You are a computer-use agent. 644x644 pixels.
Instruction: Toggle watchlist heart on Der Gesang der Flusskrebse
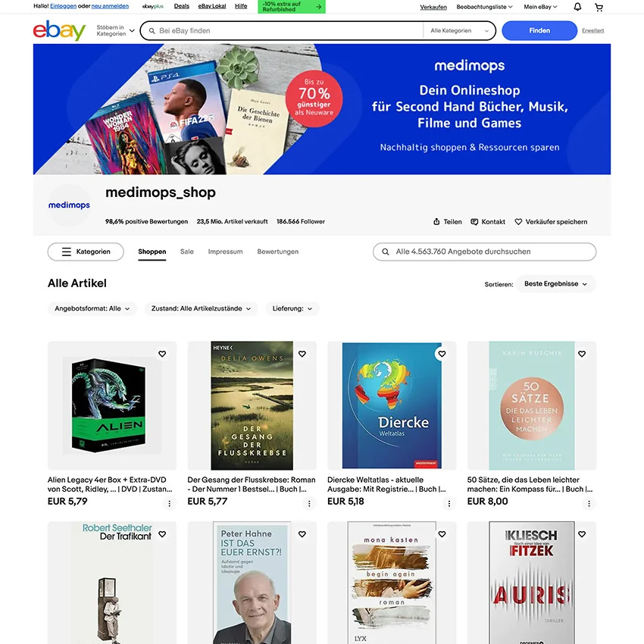pyautogui.click(x=302, y=354)
